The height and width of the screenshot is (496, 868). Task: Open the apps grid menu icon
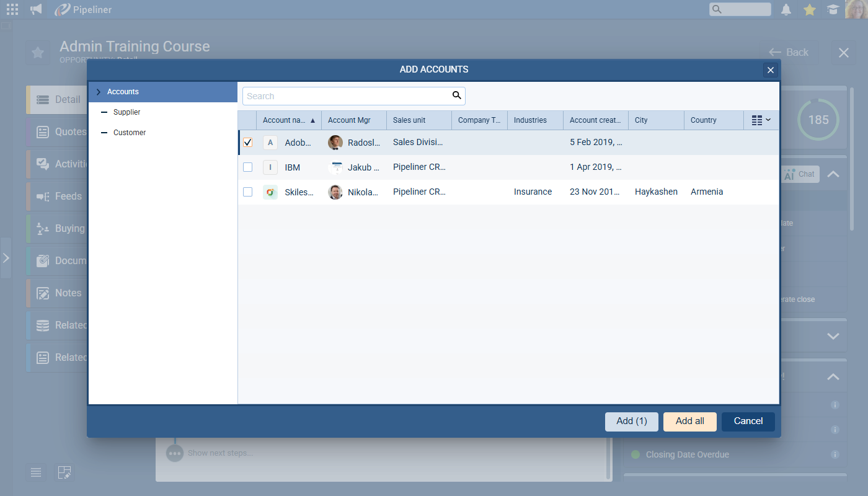point(12,9)
